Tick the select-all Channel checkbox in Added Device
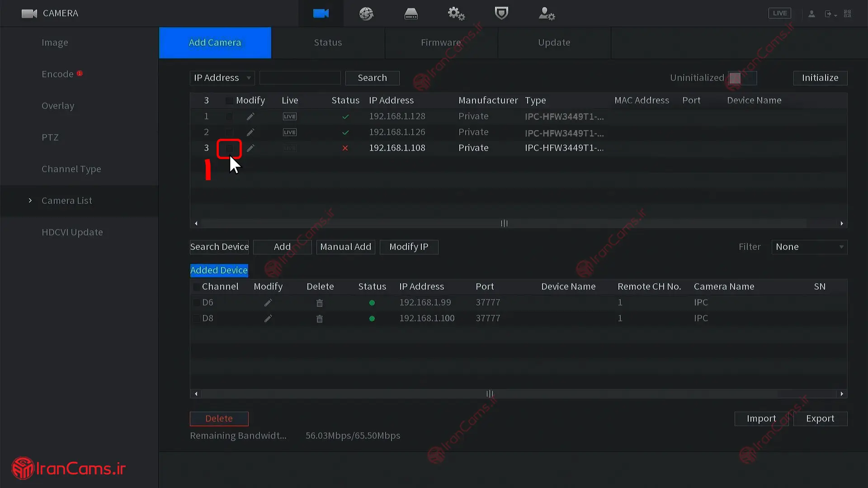Image resolution: width=868 pixels, height=488 pixels. [196, 287]
